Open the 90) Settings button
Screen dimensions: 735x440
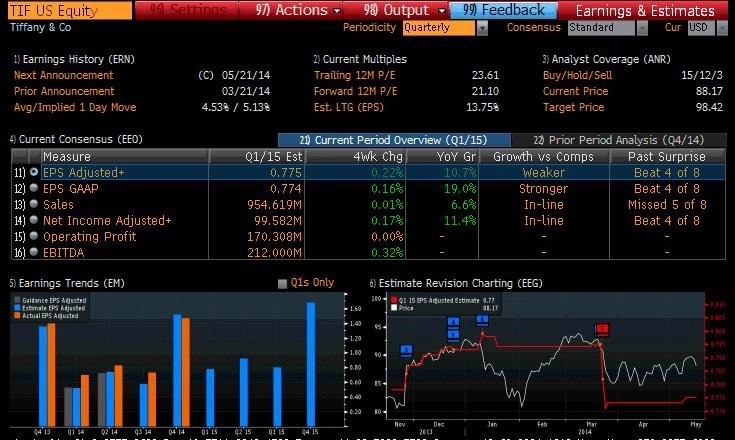pos(187,10)
